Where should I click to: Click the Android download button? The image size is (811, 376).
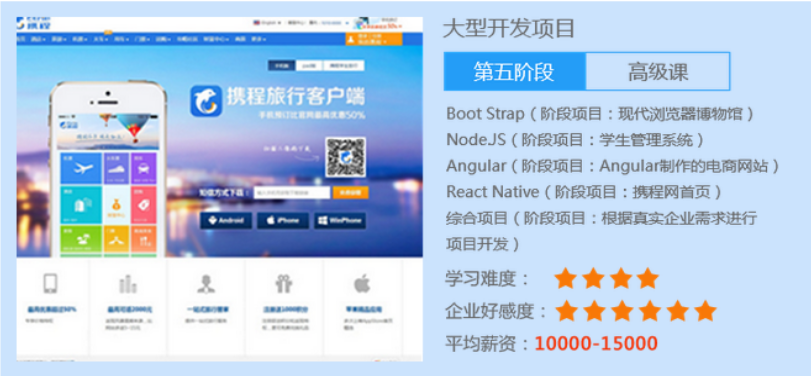[226, 220]
